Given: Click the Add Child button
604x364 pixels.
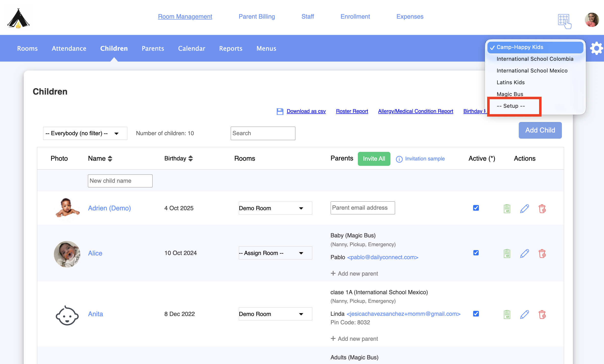Looking at the screenshot, I should click(x=540, y=130).
